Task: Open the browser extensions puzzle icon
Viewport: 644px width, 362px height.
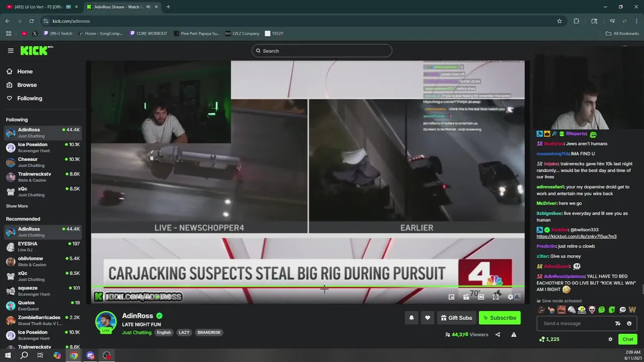Action: pos(577,21)
